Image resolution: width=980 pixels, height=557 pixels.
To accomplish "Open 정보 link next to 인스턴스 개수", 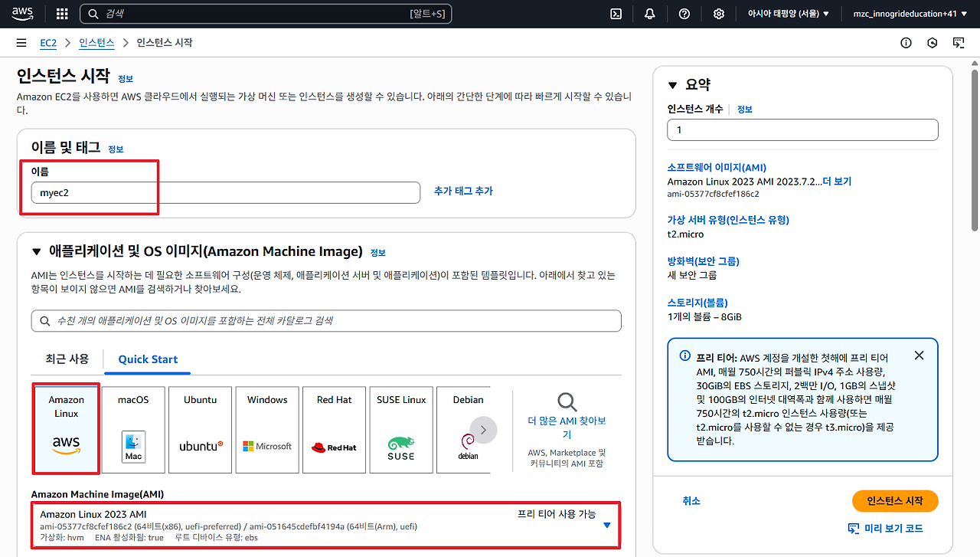I will [745, 110].
